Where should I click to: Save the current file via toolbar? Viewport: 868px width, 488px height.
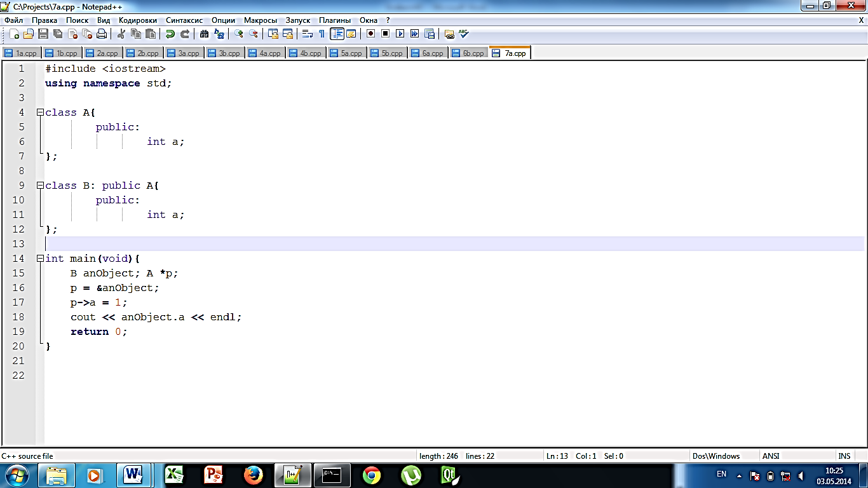(43, 34)
